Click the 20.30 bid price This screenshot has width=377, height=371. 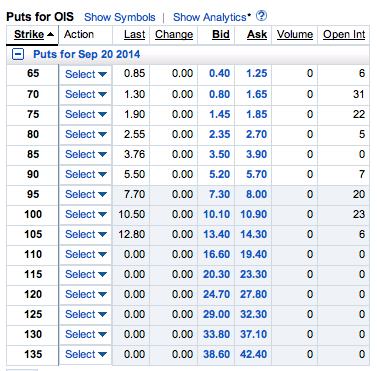[x=217, y=274]
